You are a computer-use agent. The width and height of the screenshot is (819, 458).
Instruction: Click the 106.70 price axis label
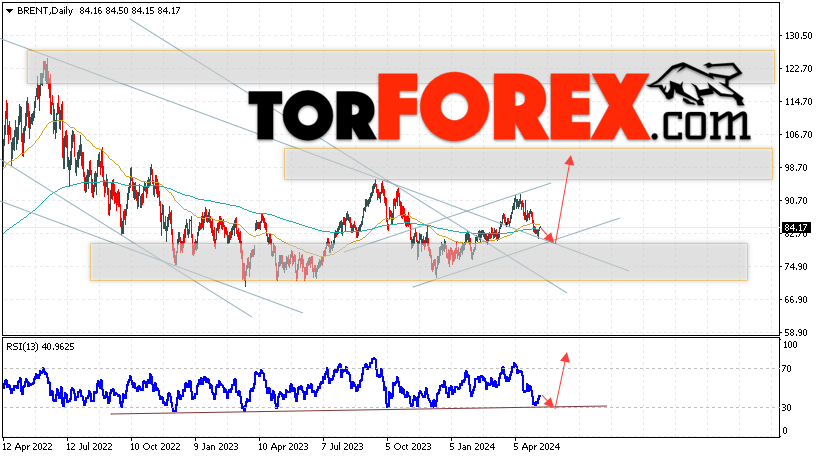point(799,134)
